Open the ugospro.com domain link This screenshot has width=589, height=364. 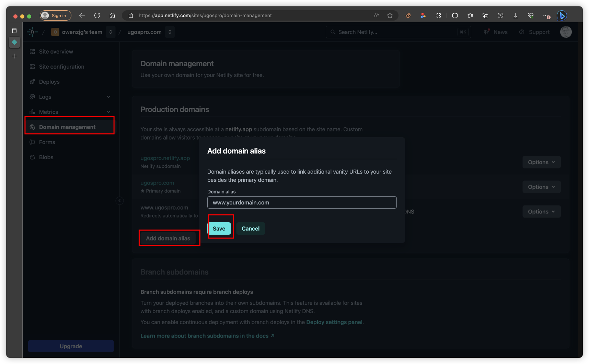click(157, 183)
